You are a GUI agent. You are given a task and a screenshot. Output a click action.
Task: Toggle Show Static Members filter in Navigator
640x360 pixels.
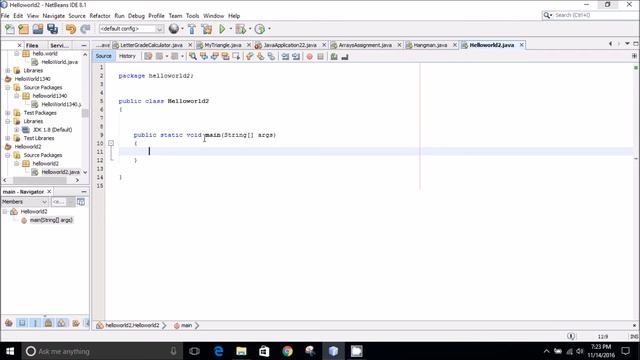pos(35,323)
